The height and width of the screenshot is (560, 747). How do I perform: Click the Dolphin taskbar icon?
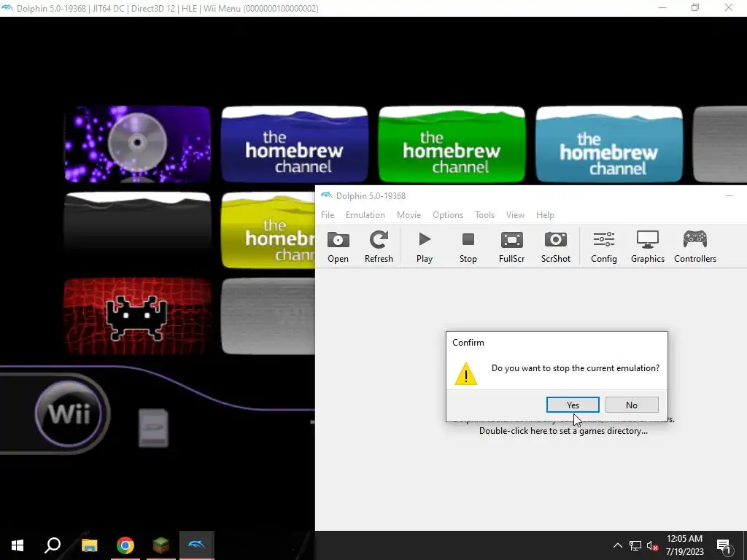click(197, 545)
